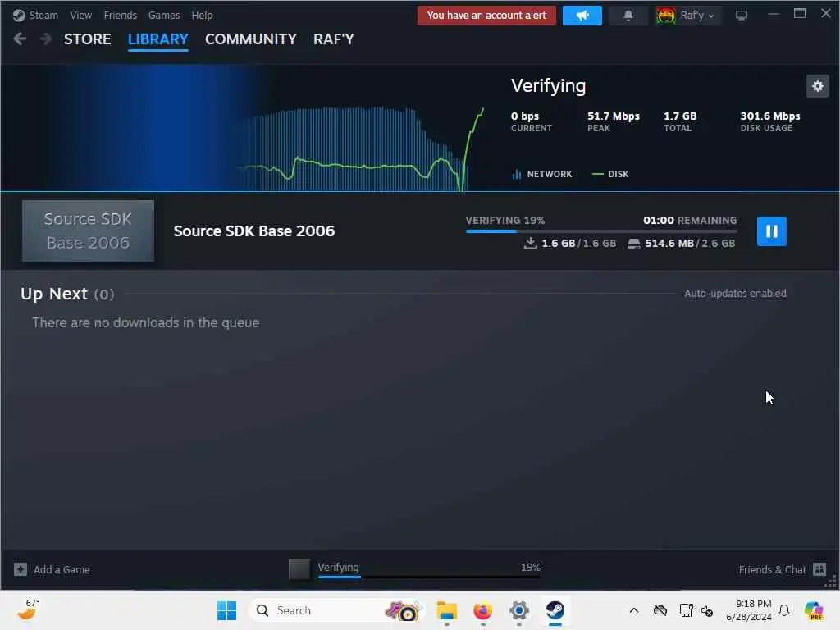Click the Up Next heading

[54, 294]
